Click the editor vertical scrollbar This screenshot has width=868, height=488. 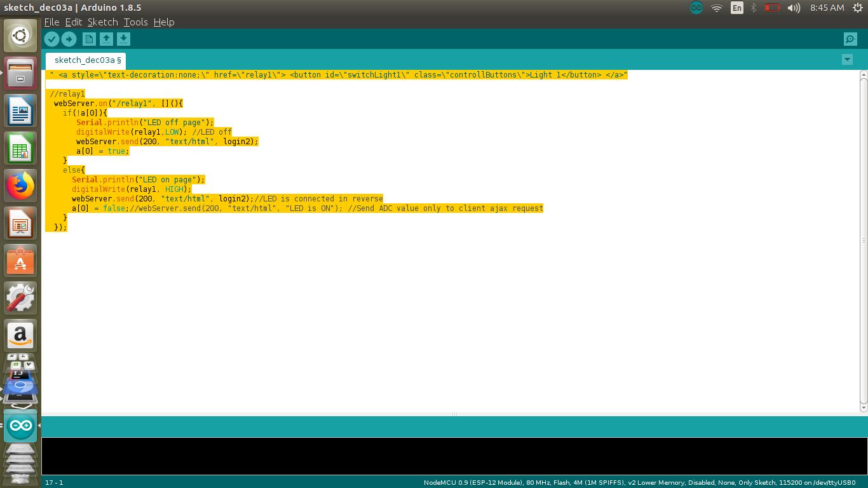pos(864,240)
